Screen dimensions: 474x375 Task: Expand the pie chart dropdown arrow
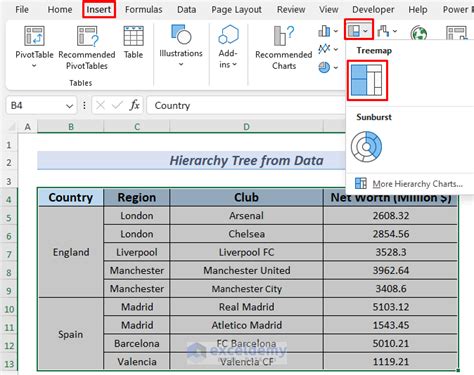click(x=336, y=68)
